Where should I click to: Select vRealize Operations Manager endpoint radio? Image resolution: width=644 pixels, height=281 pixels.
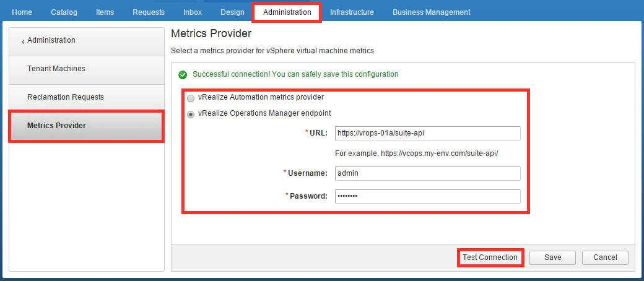coord(191,115)
